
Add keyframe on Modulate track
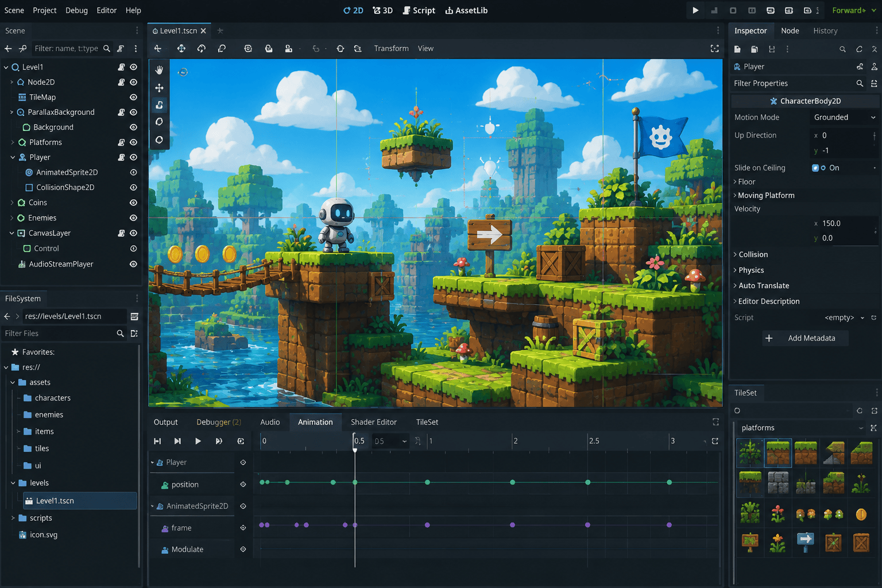tap(243, 550)
